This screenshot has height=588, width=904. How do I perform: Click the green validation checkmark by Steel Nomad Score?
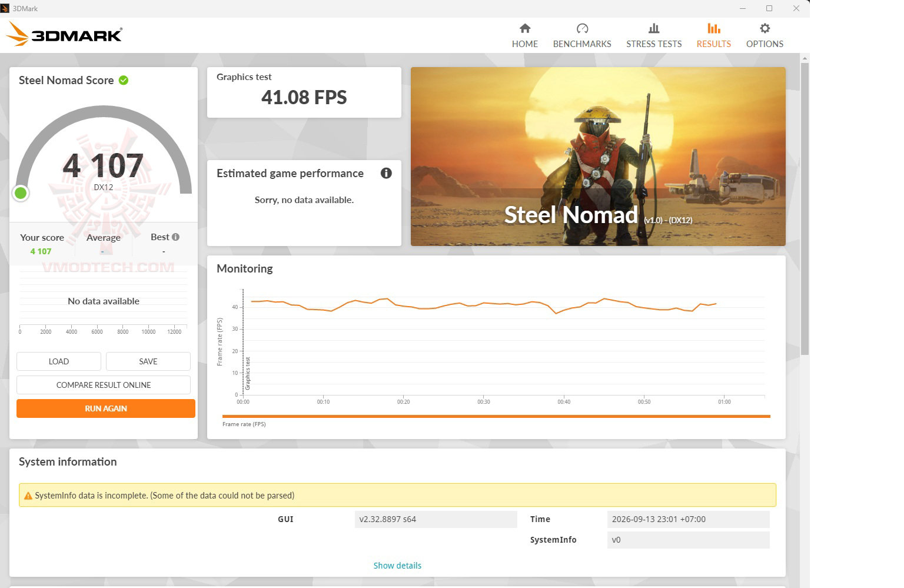point(124,80)
